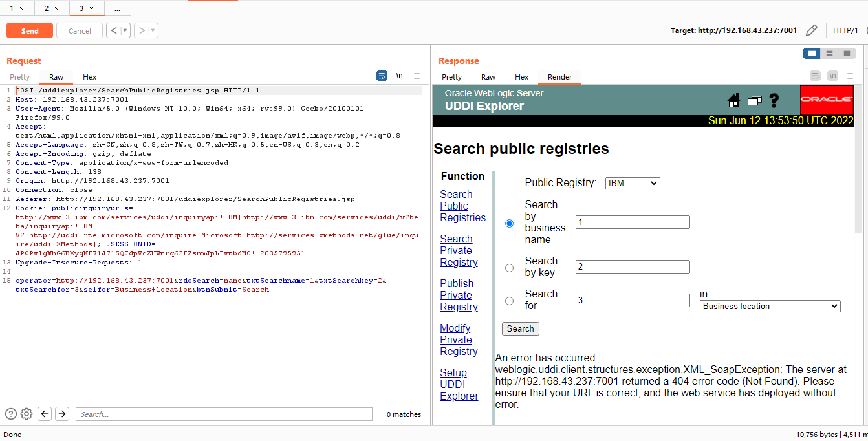868x441 pixels.
Task: Open Setup UDDI Explorer link
Action: [x=459, y=385]
